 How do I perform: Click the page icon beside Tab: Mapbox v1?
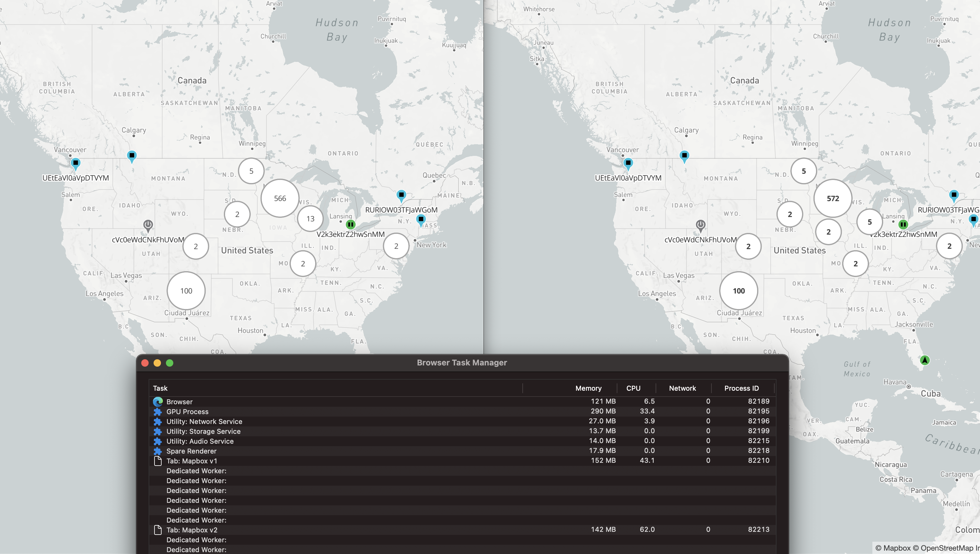[158, 461]
